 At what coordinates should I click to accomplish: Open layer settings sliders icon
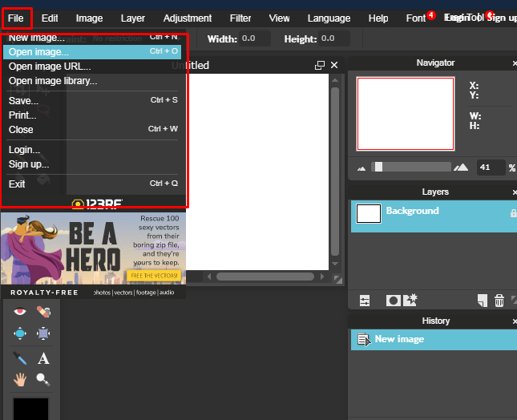point(365,301)
